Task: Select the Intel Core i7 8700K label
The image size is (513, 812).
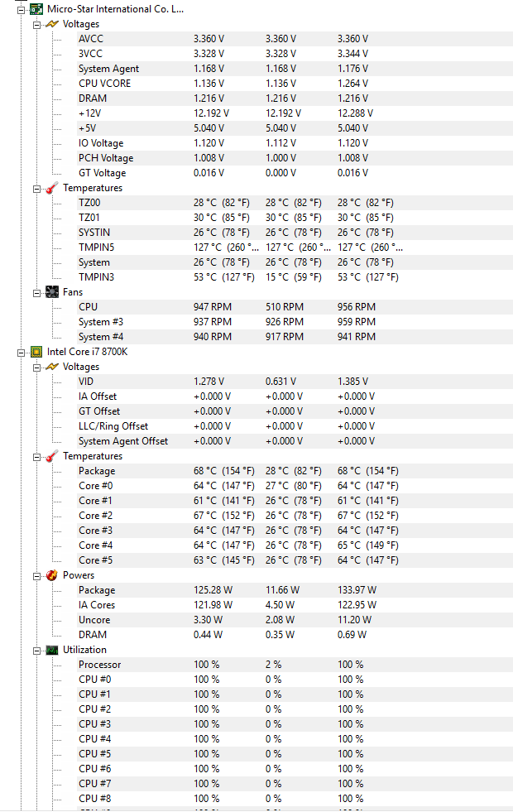Action: pyautogui.click(x=87, y=352)
